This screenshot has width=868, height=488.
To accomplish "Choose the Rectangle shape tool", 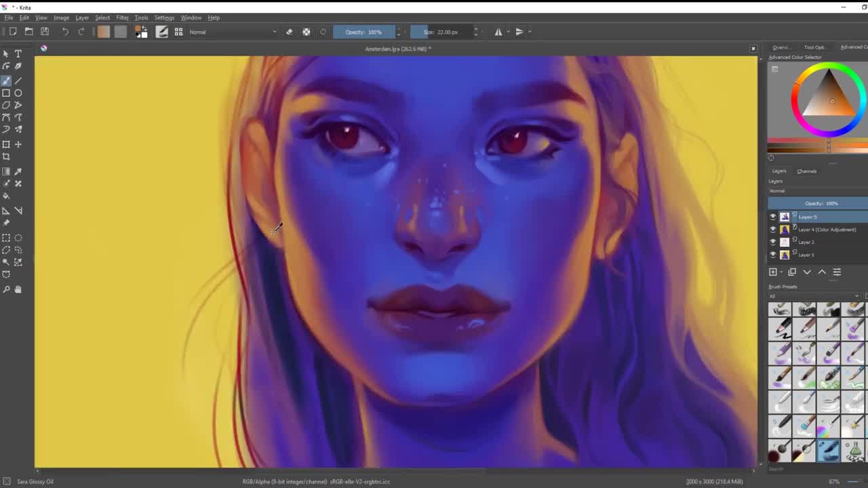I will point(6,93).
